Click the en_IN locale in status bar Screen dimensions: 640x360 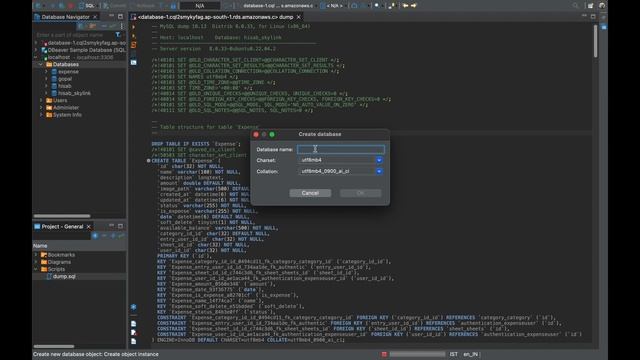470,354
